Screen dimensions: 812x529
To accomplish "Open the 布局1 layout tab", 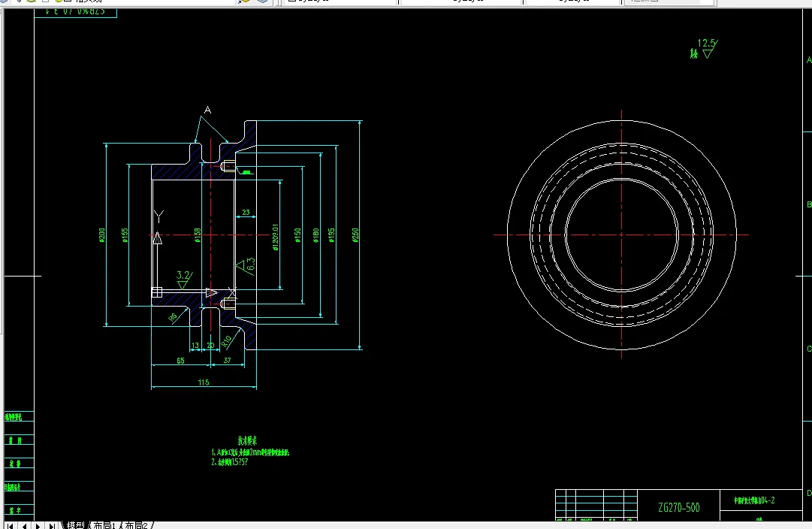I will click(x=104, y=525).
